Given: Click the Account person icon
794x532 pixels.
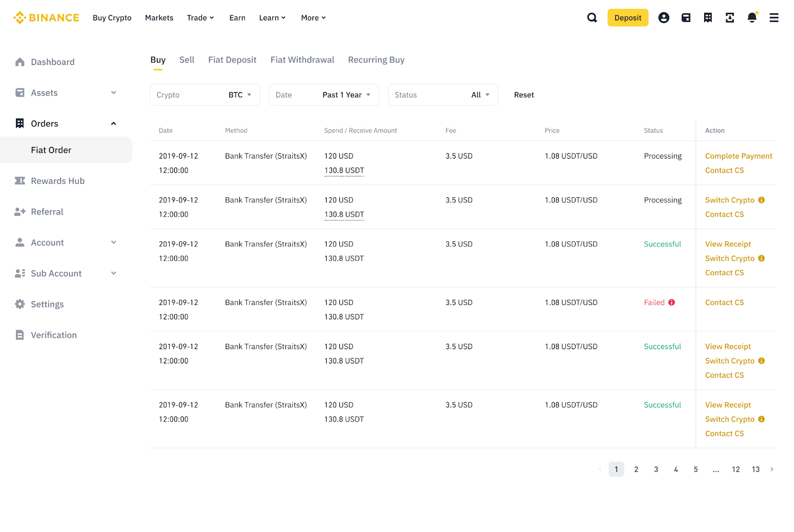Looking at the screenshot, I should [x=20, y=242].
